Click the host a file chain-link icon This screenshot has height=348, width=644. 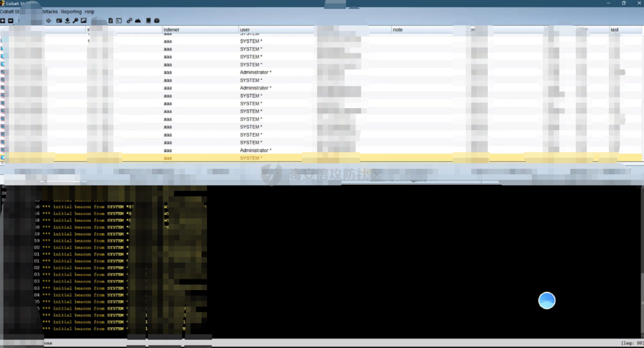coord(129,20)
